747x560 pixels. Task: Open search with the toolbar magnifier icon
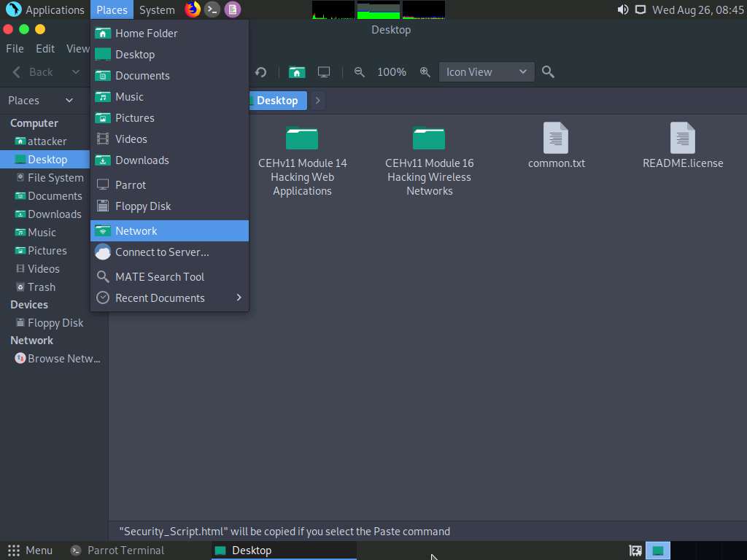coord(547,72)
